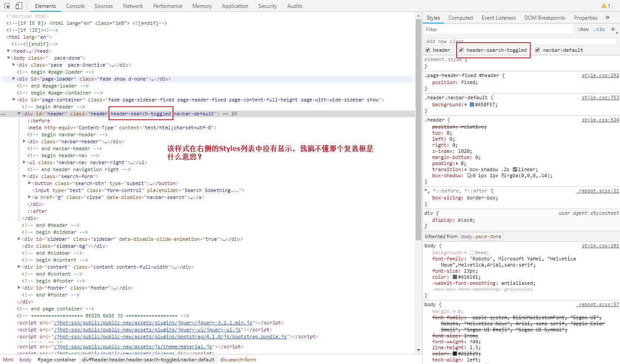The width and height of the screenshot is (620, 364).
Task: Open the linear easing editor swatch
Action: click(515, 169)
